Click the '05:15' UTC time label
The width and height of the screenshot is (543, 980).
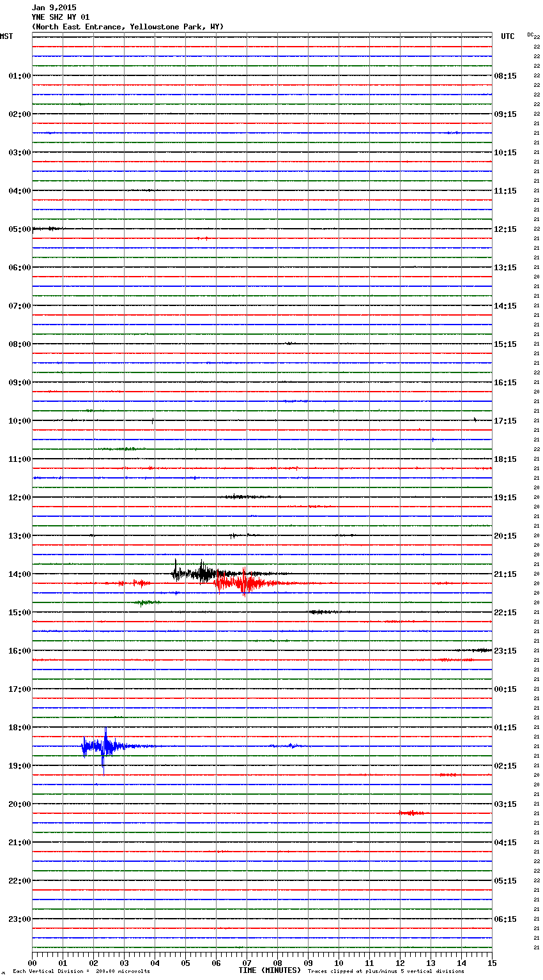505,881
